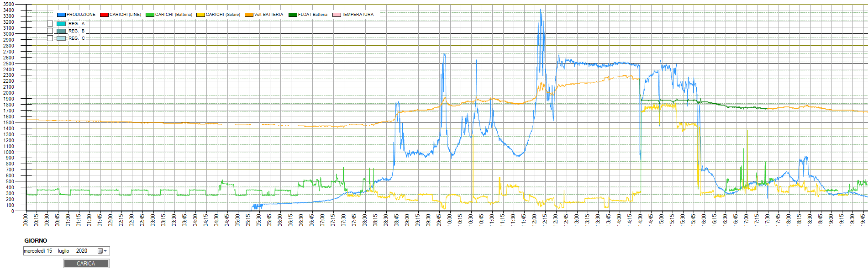Click the orange Volt BATTERIA legend marker
This screenshot has height=276, width=868.
249,15
